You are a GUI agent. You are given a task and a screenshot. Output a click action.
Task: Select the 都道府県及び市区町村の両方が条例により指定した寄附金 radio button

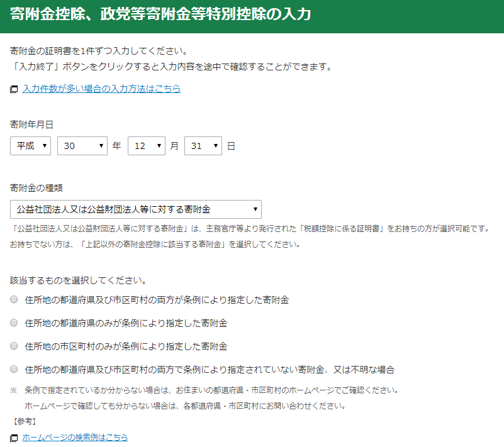click(x=13, y=300)
